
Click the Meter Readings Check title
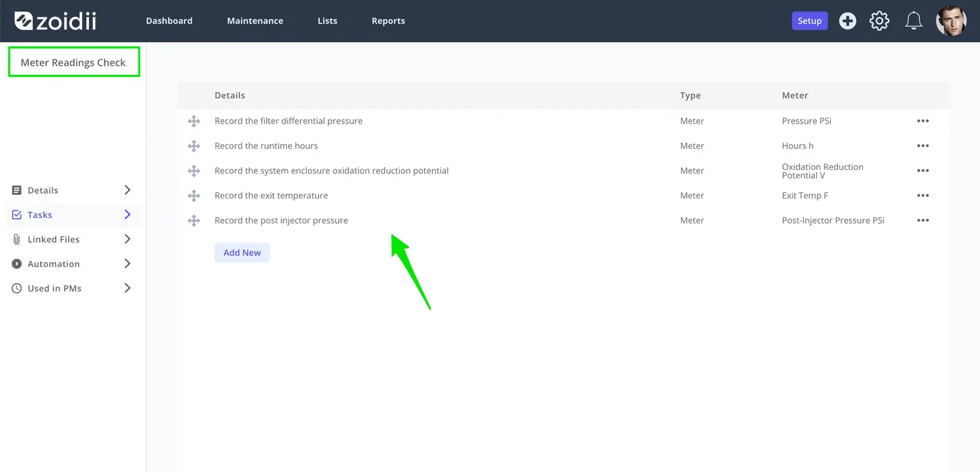tap(73, 62)
